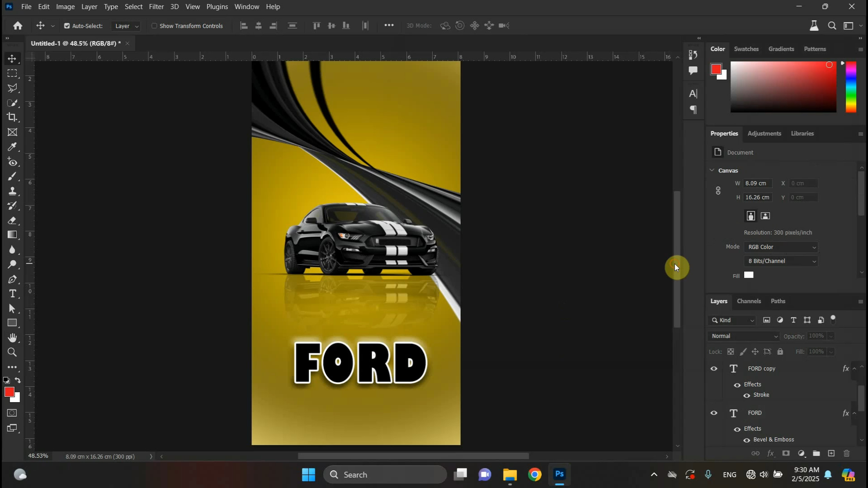Screen dimensions: 868x488
Task: Switch to the Swatches tab
Action: pyautogui.click(x=746, y=49)
